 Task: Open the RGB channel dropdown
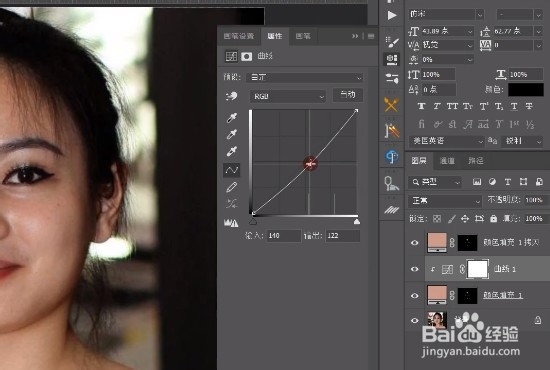click(288, 96)
